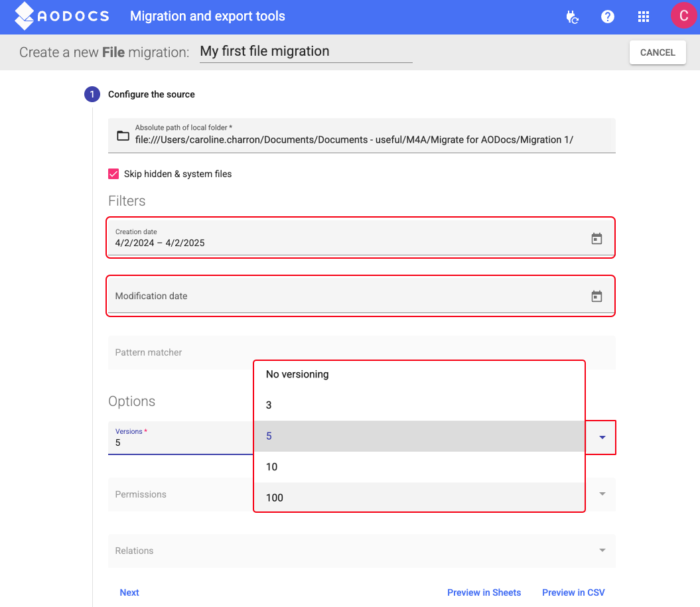Open the Modification date calendar picker
This screenshot has height=607, width=700.
[x=596, y=297]
